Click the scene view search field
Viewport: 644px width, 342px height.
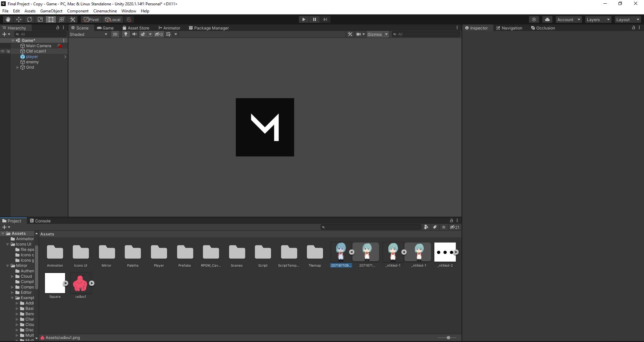426,34
